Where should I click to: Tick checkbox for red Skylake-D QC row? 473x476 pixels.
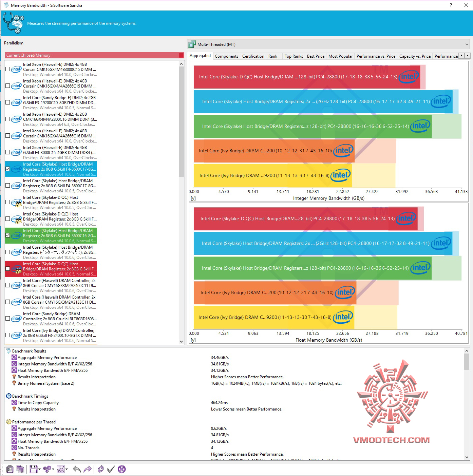point(7,269)
